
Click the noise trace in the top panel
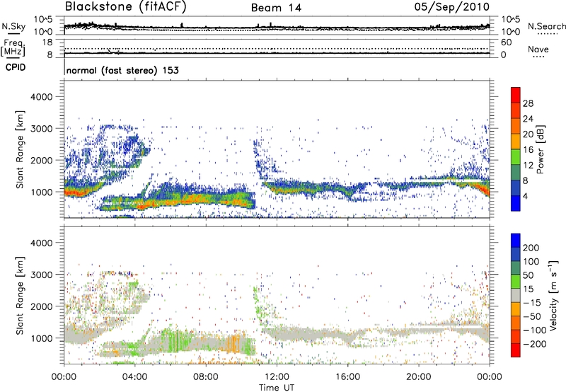pyautogui.click(x=277, y=27)
